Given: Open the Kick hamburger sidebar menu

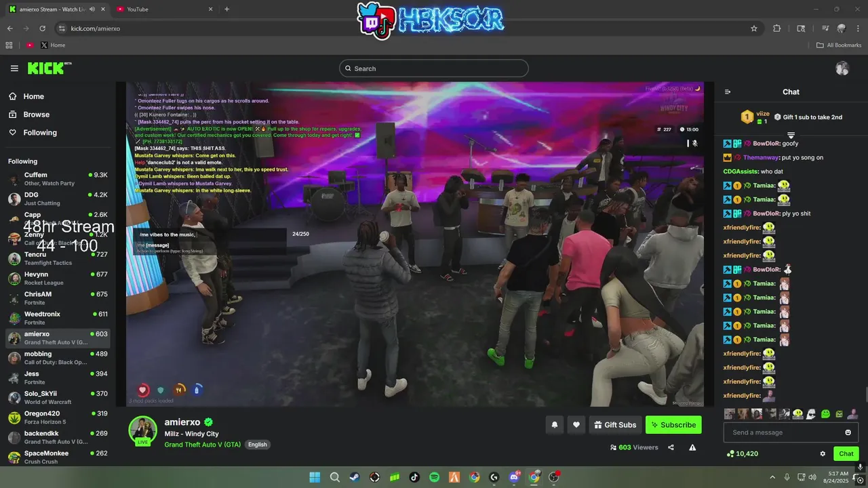Looking at the screenshot, I should tap(14, 68).
